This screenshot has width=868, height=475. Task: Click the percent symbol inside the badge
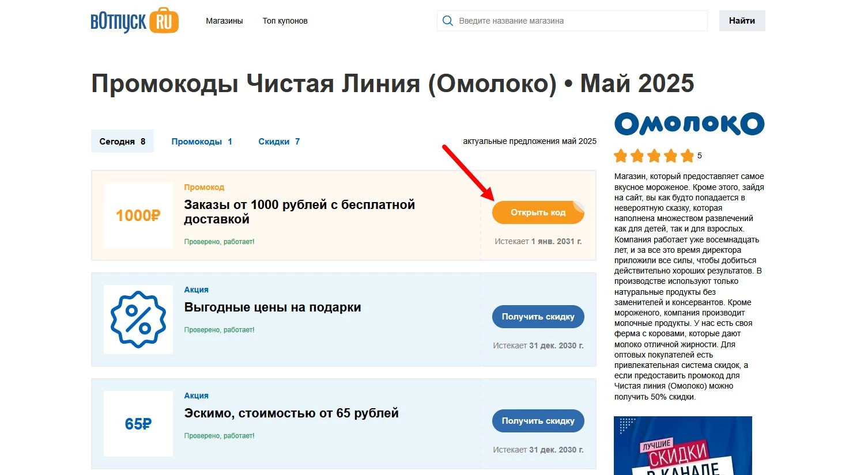pos(138,320)
